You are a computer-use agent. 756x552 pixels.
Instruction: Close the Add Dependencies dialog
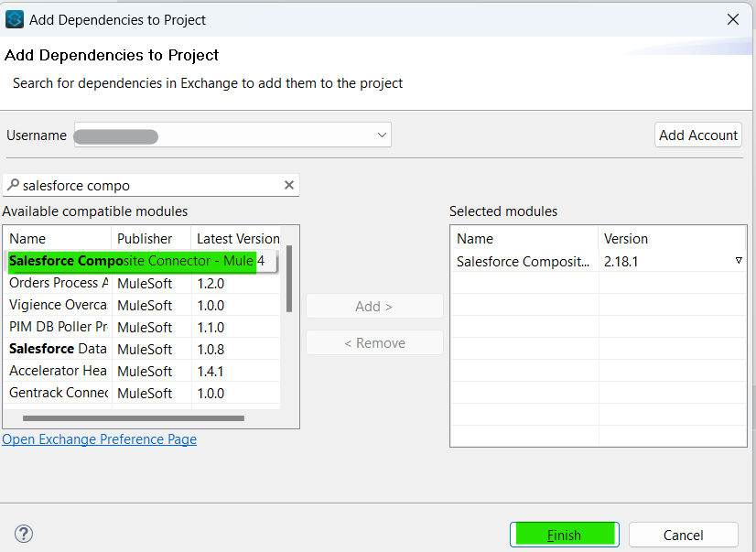pyautogui.click(x=732, y=19)
